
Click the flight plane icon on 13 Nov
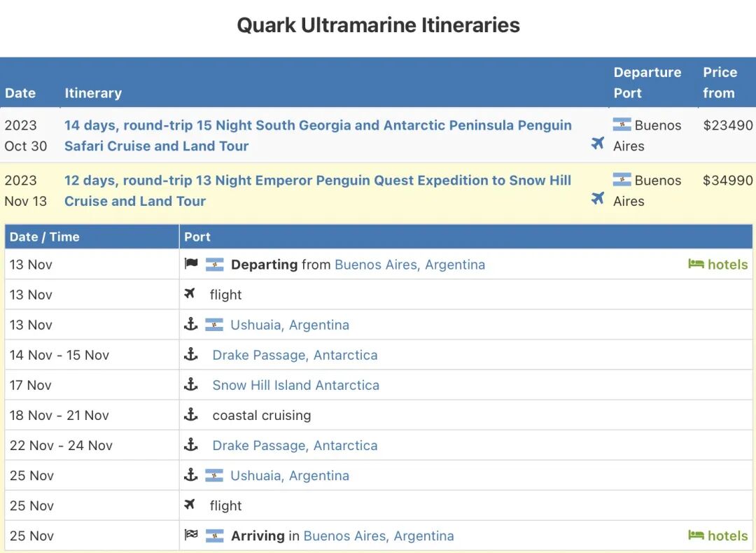pyautogui.click(x=190, y=293)
